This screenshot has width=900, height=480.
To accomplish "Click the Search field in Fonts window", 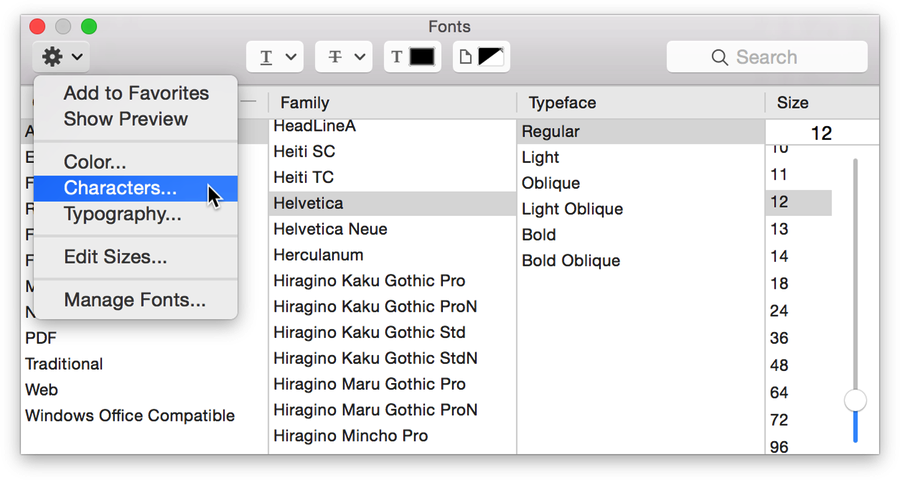I will [766, 57].
